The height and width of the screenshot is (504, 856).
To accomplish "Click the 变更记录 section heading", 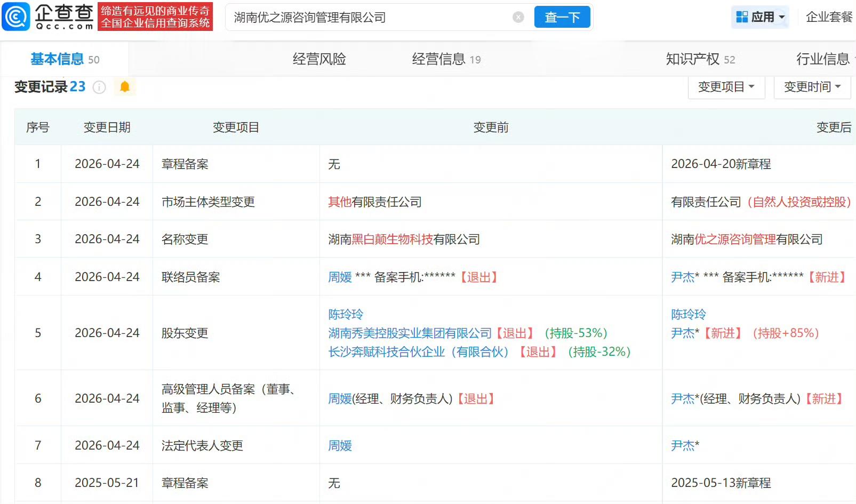I will click(x=50, y=87).
